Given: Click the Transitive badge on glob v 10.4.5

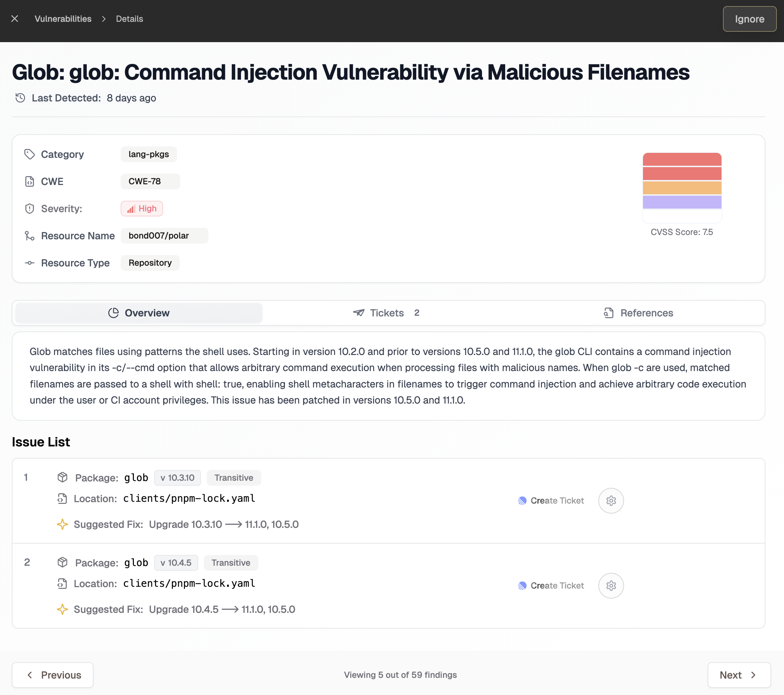Looking at the screenshot, I should coord(231,562).
